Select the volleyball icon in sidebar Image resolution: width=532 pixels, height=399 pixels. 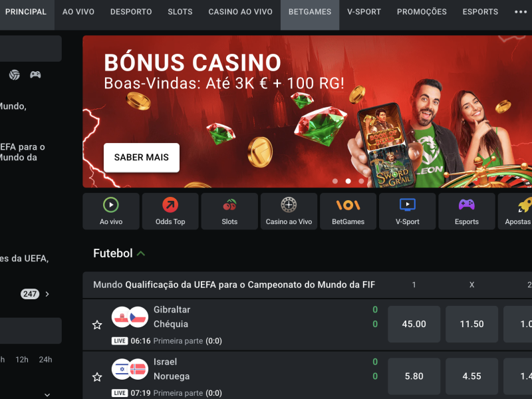coord(14,74)
